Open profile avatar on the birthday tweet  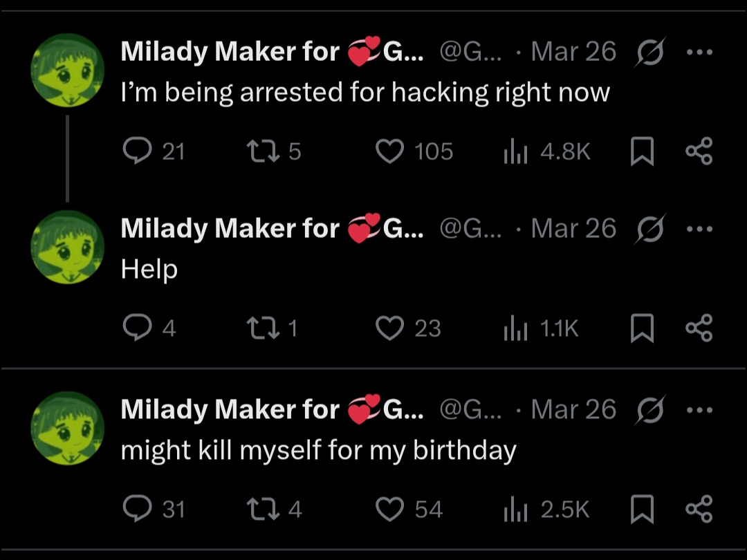click(67, 427)
